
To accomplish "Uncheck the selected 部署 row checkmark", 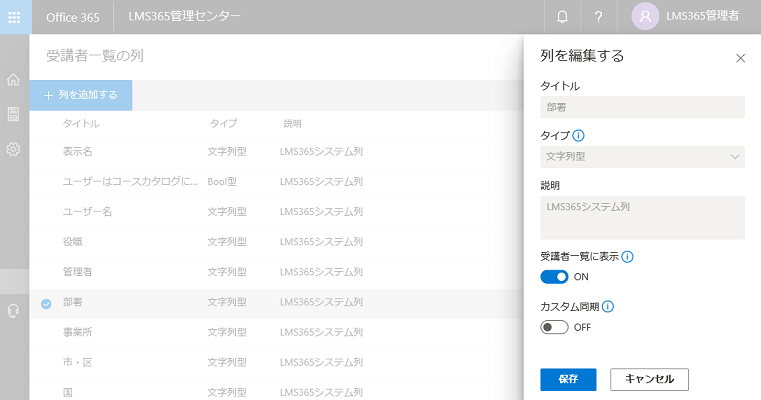I will tap(46, 303).
